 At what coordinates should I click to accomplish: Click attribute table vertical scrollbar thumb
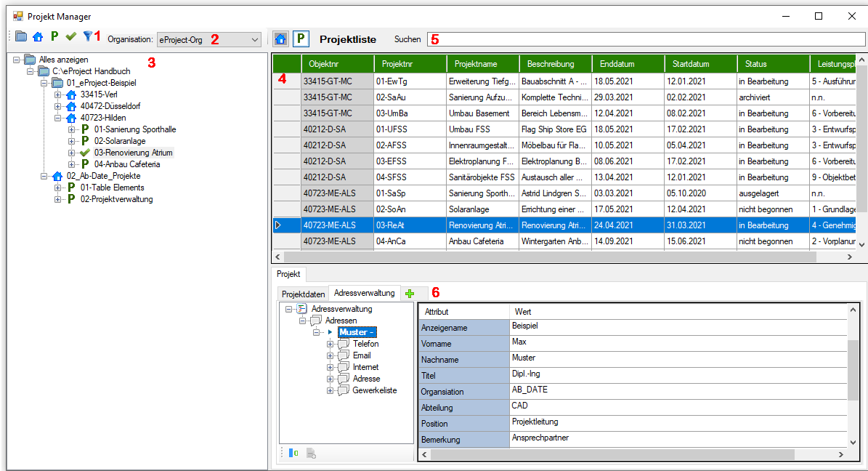853,370
